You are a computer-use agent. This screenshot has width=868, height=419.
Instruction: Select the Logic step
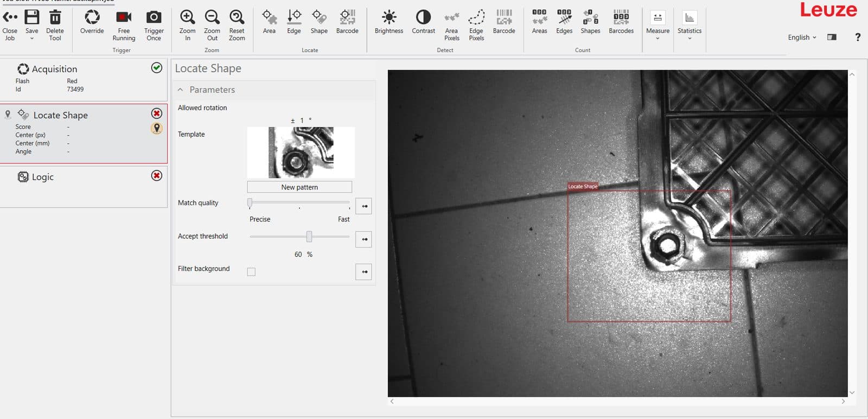coord(84,186)
